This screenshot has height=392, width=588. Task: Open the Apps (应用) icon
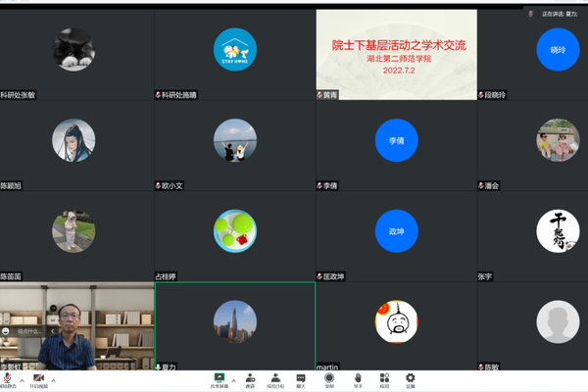click(384, 379)
